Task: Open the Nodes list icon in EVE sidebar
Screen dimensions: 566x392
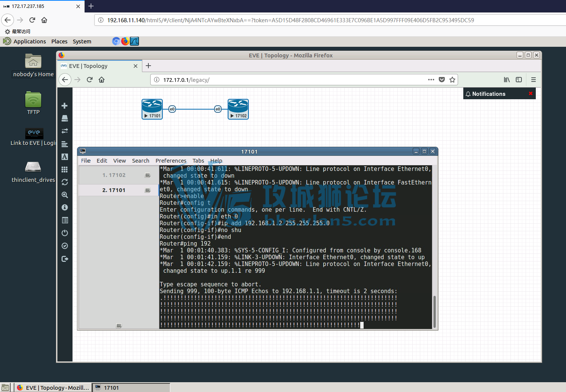Action: coord(65,118)
